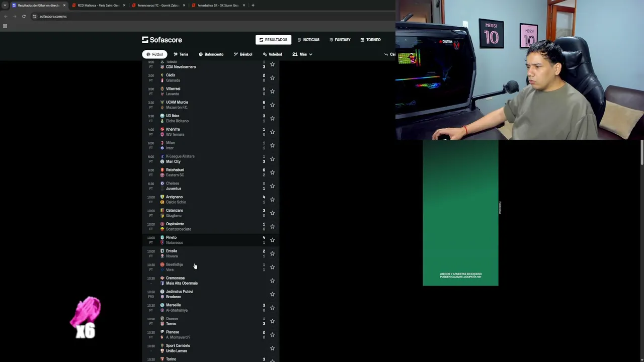Favorite the K-League Allstars vs Man City match
This screenshot has height=362, width=644.
click(272, 159)
